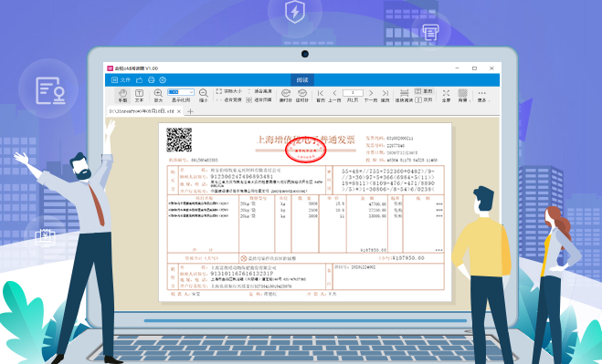Switch to the 阅读 tab
Image resolution: width=602 pixels, height=364 pixels.
302,80
